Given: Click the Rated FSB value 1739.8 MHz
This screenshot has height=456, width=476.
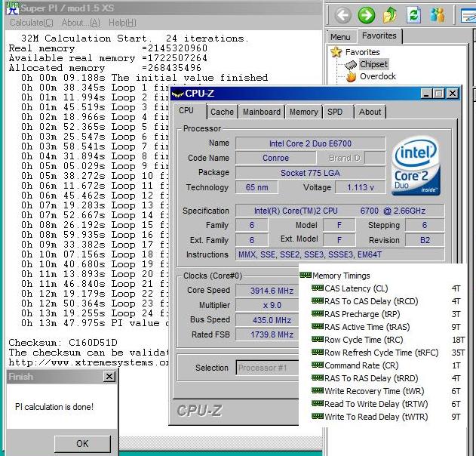Looking at the screenshot, I should [x=268, y=334].
